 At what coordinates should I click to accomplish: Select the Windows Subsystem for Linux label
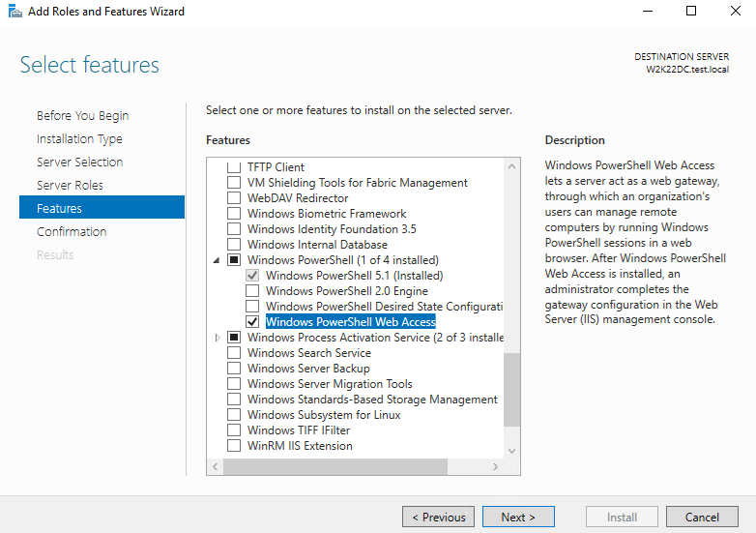(x=324, y=415)
